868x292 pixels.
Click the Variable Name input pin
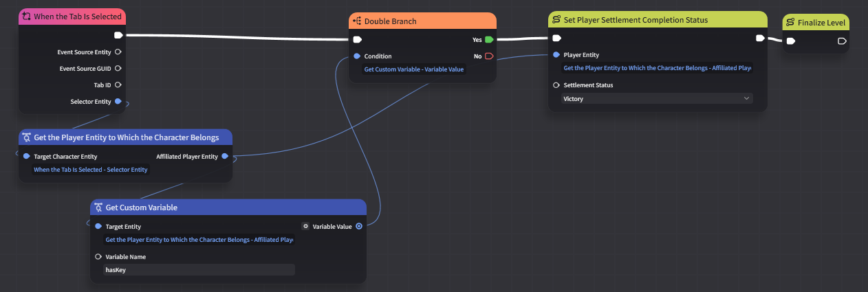(98, 256)
